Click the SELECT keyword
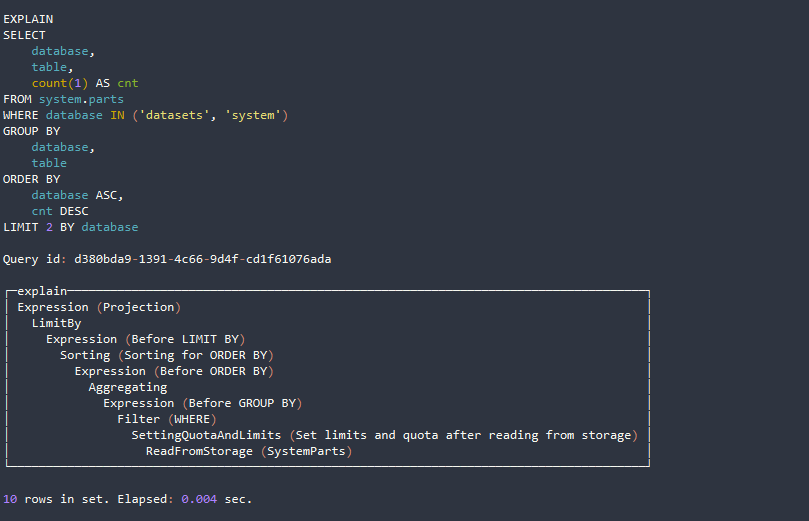Viewport: 809px width, 521px height. tap(24, 35)
